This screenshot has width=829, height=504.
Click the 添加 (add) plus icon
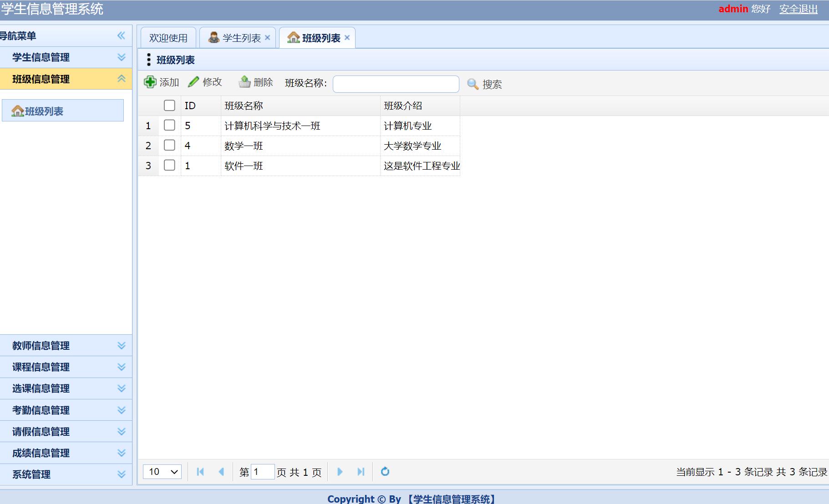151,82
